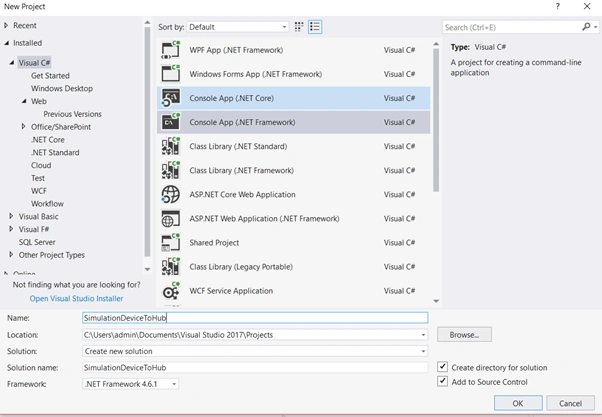Click the Cancel button
The image size is (602, 417).
click(x=570, y=403)
